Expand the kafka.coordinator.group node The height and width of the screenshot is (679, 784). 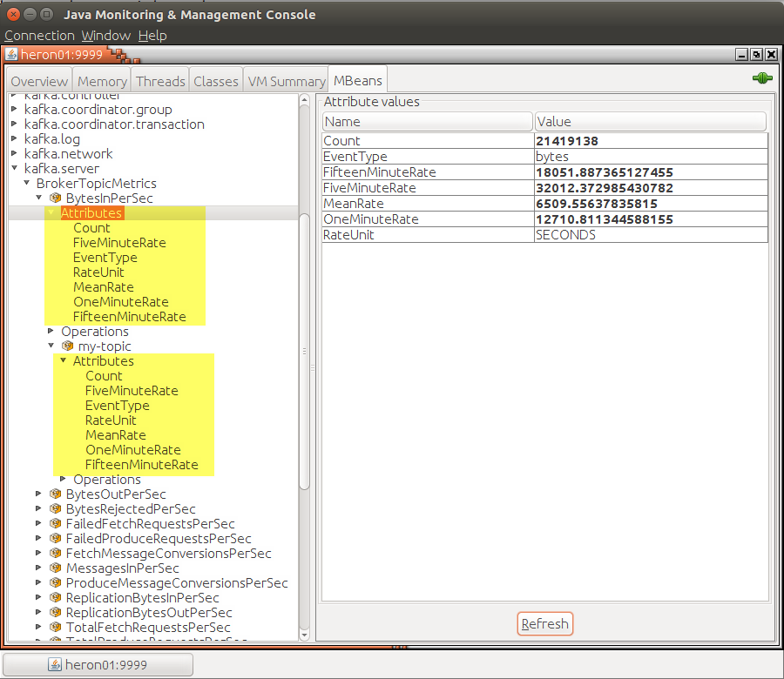tap(13, 109)
